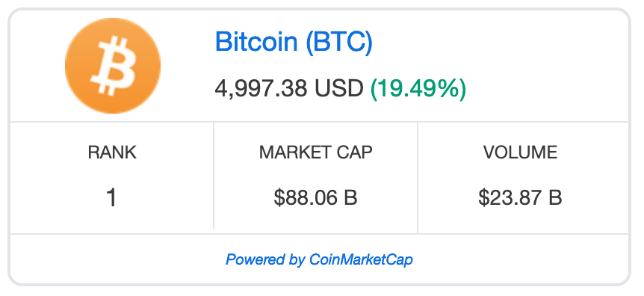
Task: Click the CoinMarketCap name in the footer
Action: [361, 259]
